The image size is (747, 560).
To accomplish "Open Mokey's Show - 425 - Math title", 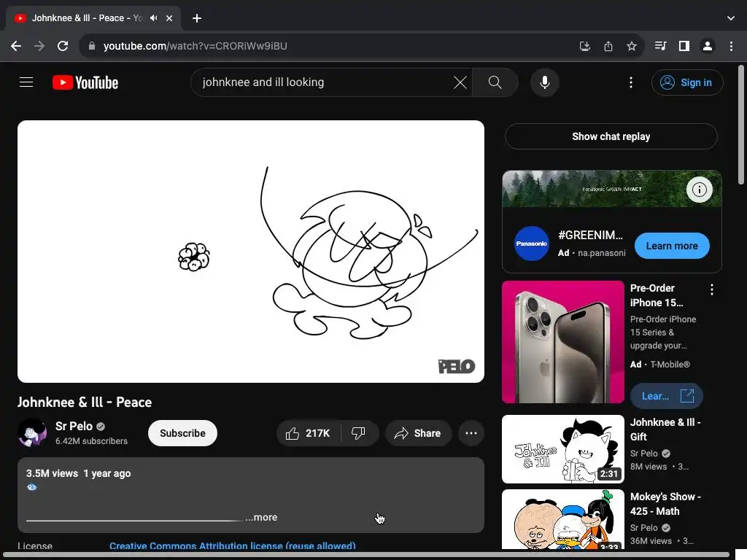I will point(665,504).
